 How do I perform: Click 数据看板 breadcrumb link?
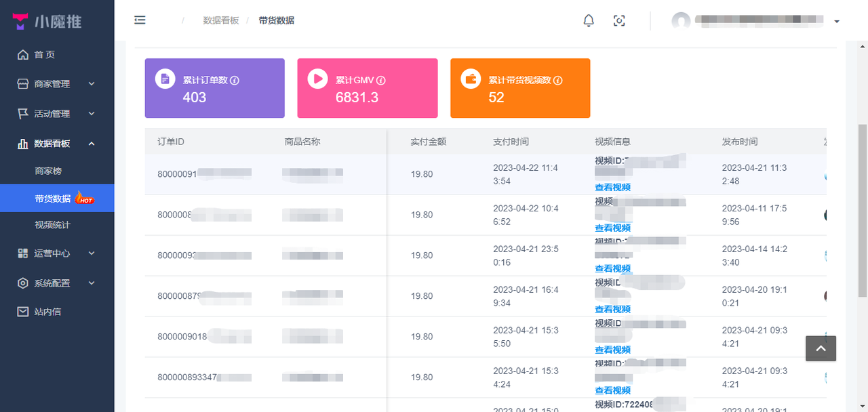click(220, 20)
